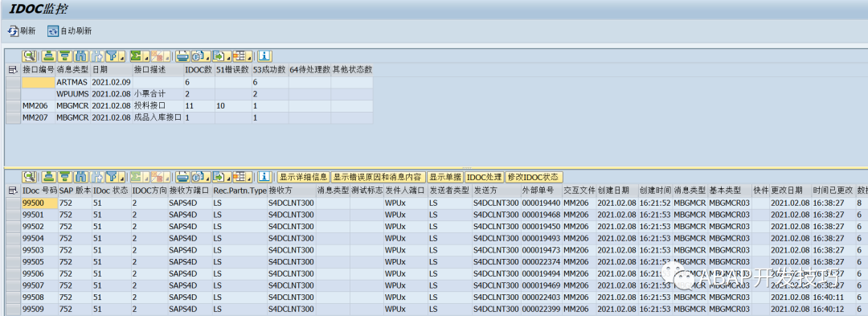Open Export dropdown arrow in upper grid toolbar

[229, 56]
